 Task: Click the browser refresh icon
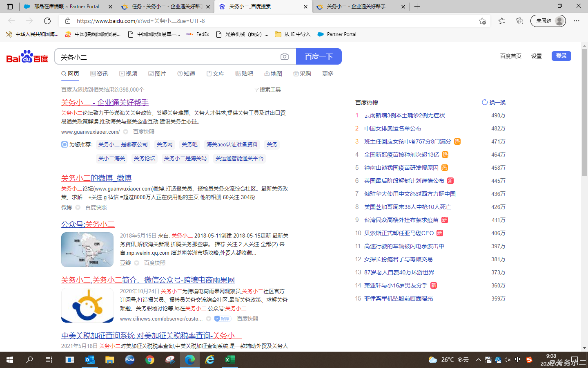click(47, 21)
